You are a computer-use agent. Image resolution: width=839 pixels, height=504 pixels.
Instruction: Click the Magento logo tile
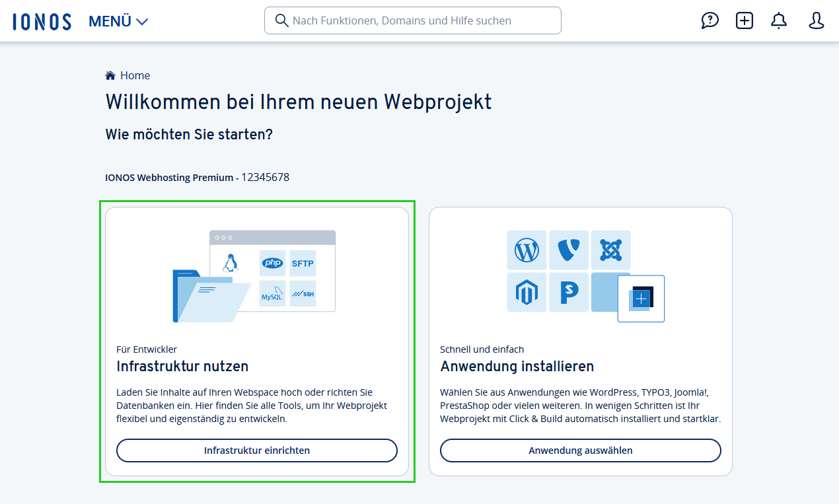[527, 292]
